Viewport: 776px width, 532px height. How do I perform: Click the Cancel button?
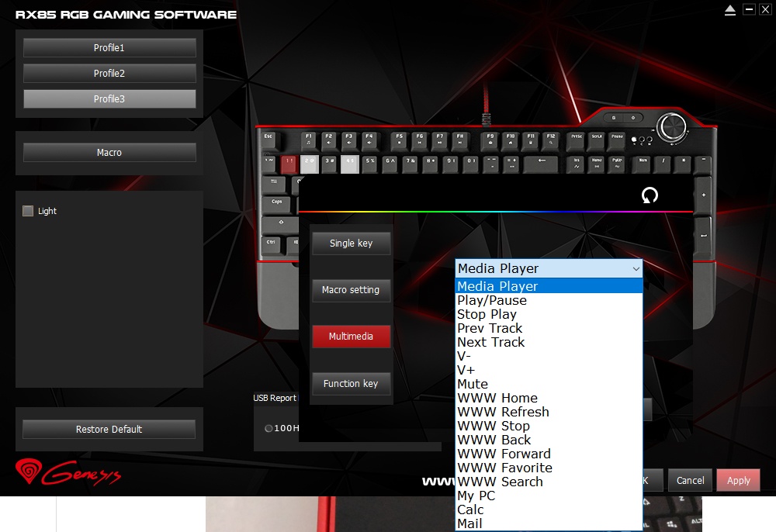[x=691, y=480]
